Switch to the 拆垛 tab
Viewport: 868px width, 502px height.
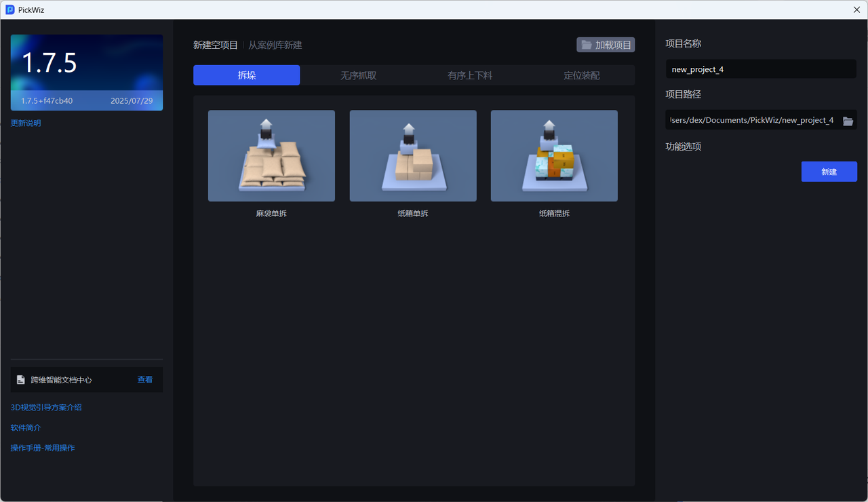coord(246,75)
